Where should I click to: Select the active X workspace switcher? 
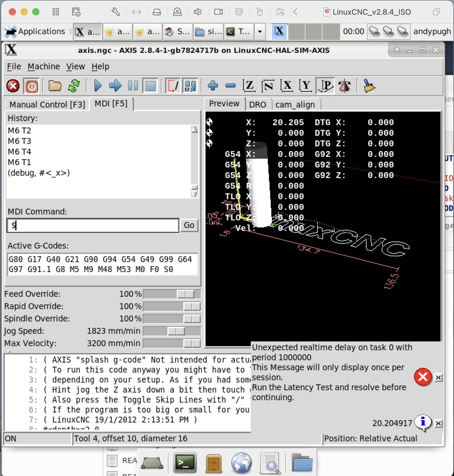tap(279, 31)
